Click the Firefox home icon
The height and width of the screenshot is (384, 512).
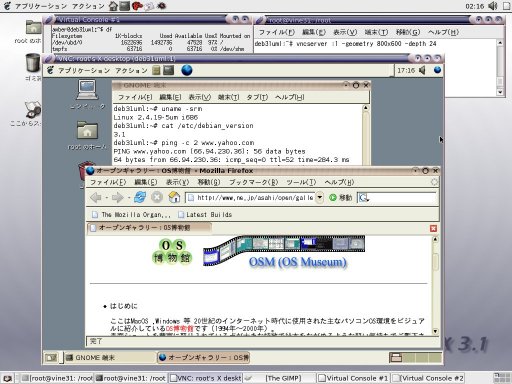[174, 197]
